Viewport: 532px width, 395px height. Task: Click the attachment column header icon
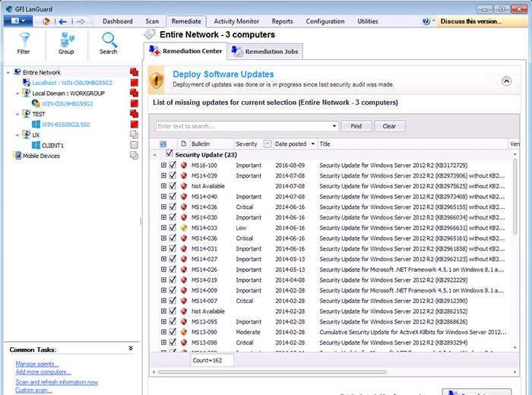point(184,144)
